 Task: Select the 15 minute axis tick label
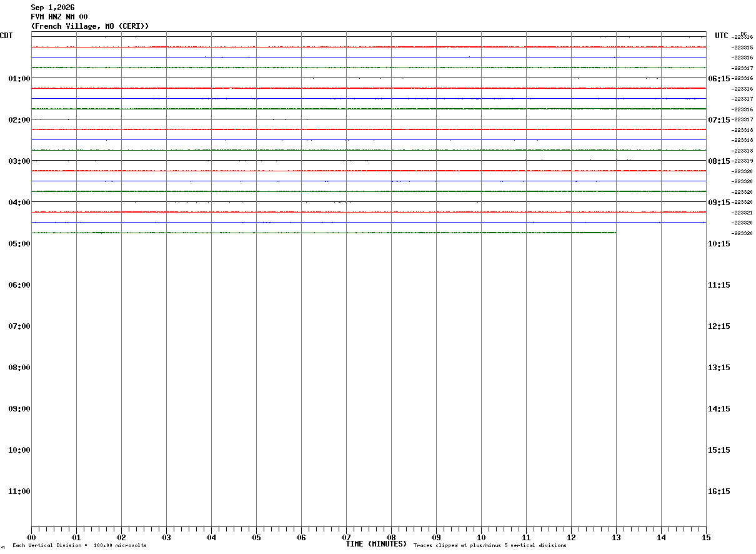pyautogui.click(x=706, y=538)
